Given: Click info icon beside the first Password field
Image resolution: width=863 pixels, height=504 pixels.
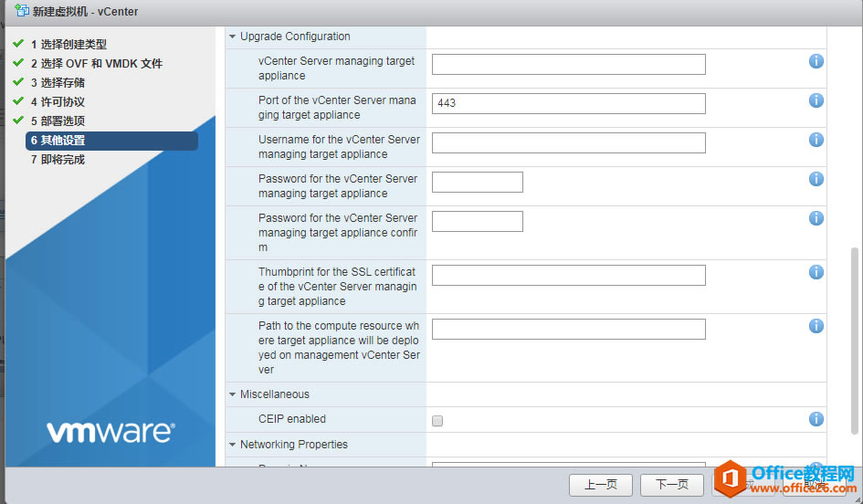Looking at the screenshot, I should tap(816, 179).
